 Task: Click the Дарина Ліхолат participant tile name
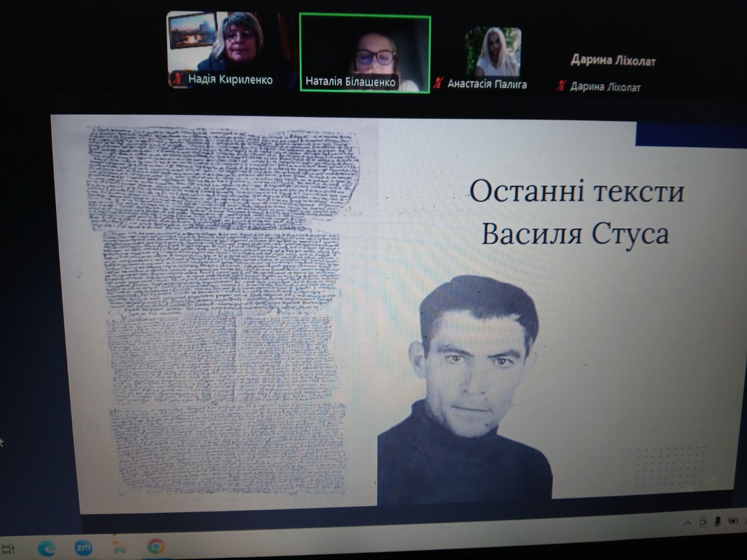[x=613, y=61]
